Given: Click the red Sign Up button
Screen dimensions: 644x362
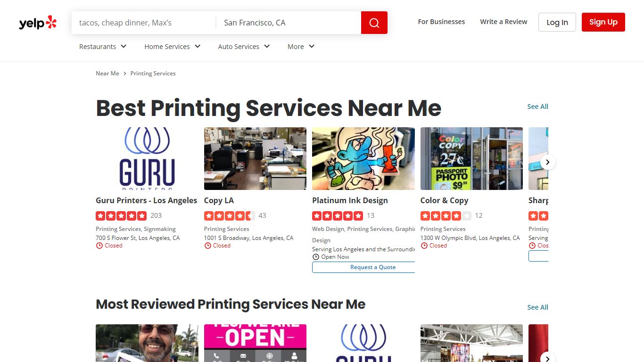Looking at the screenshot, I should click(x=603, y=22).
